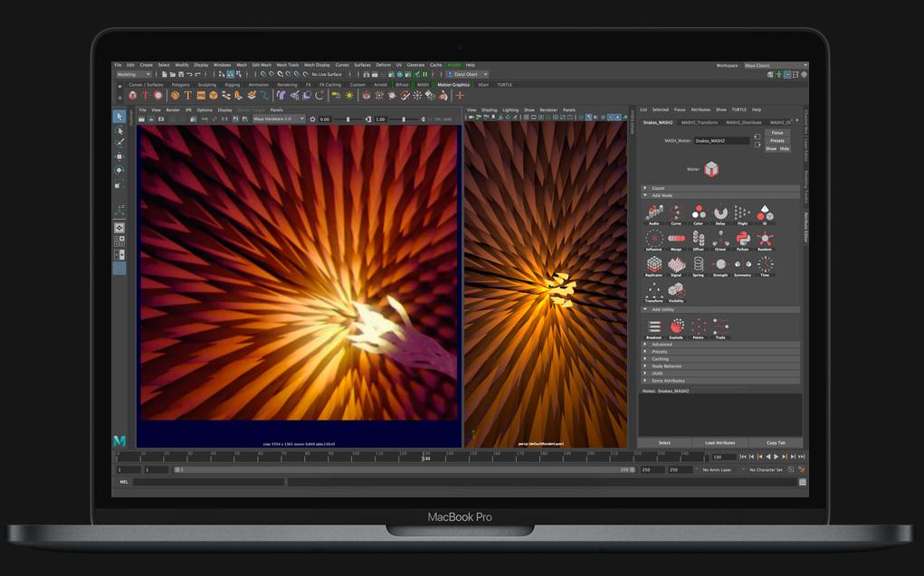
Task: Click the play backwards button
Action: [x=767, y=457]
